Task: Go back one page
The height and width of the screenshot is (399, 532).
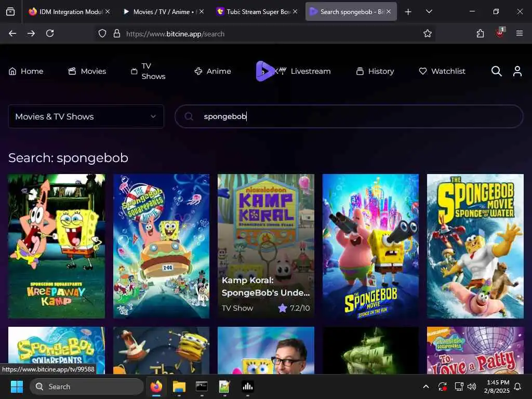Action: [x=12, y=33]
